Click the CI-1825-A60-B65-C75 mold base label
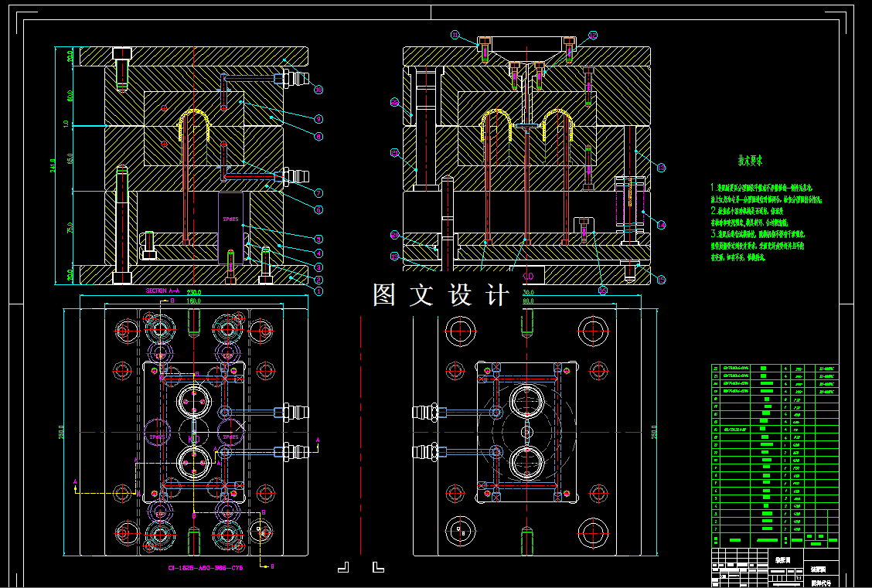This screenshot has width=872, height=588. 205,568
